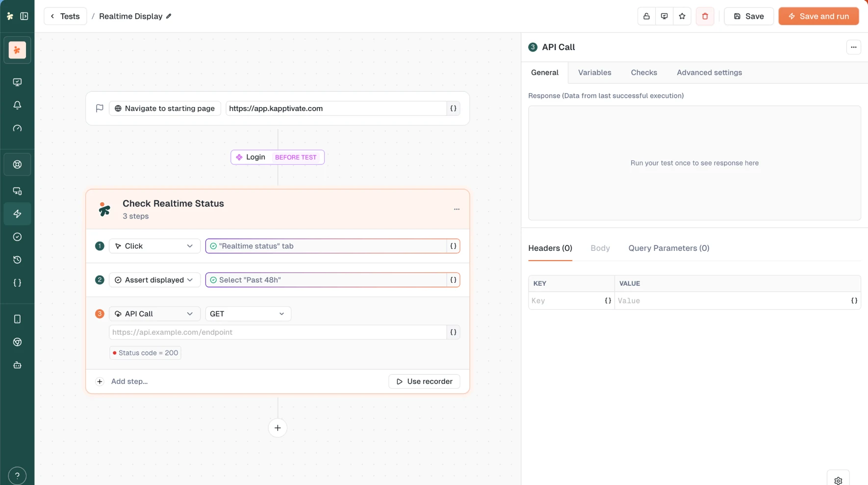Click the Navigate to starting page button
868x485 pixels.
coord(165,108)
